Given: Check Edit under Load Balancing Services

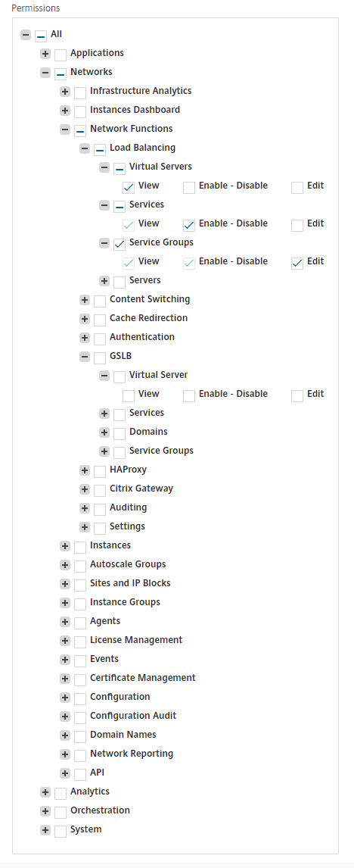Looking at the screenshot, I should point(297,225).
